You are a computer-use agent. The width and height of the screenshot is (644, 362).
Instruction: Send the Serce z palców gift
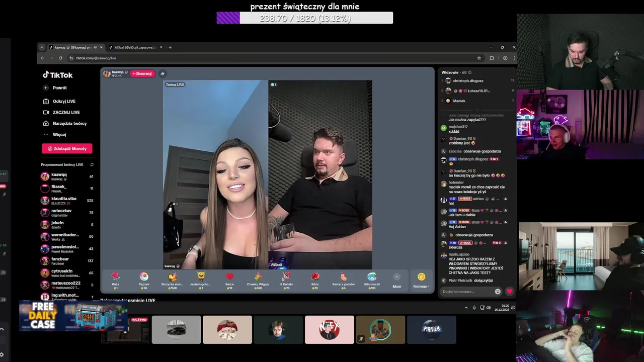pyautogui.click(x=344, y=280)
